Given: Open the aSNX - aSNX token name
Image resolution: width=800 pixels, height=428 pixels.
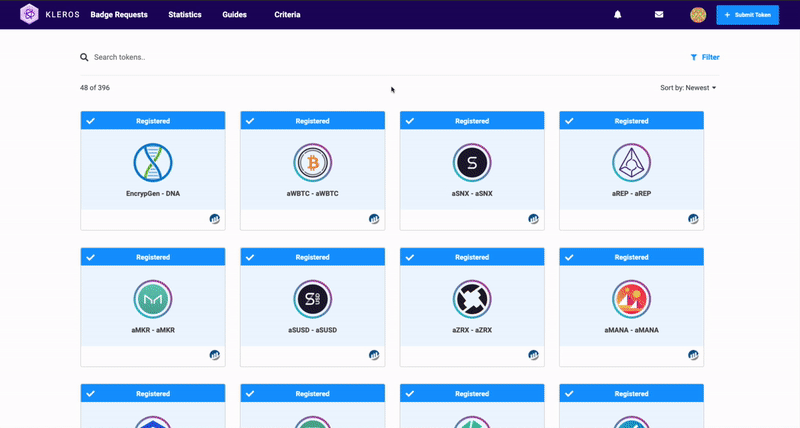Looking at the screenshot, I should tap(472, 194).
